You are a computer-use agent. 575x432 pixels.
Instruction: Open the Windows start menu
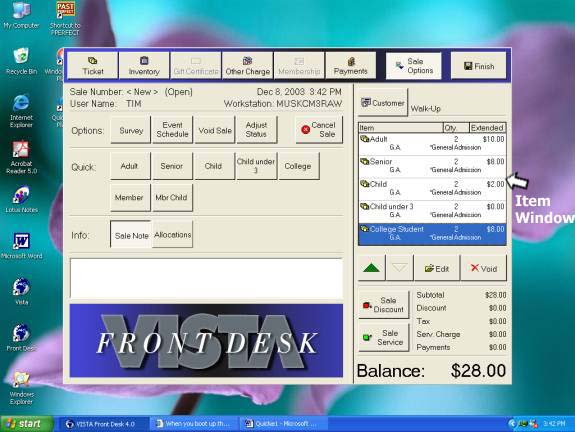coord(26,424)
